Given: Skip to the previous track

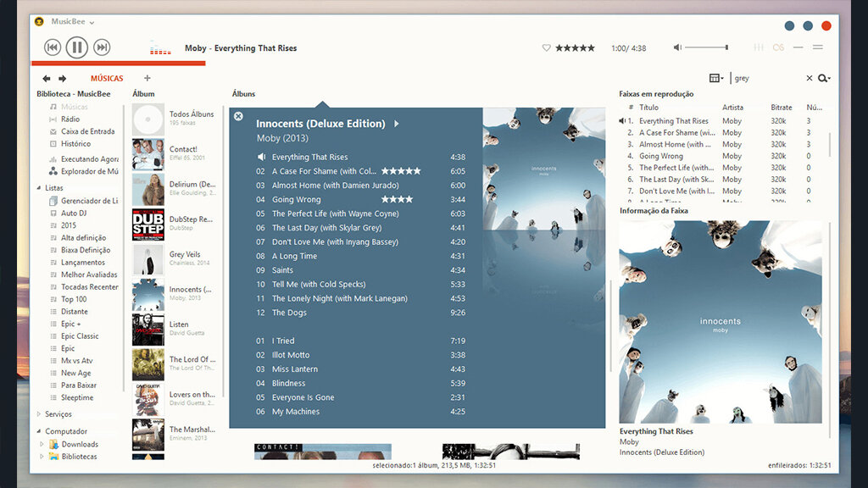Looking at the screenshot, I should [52, 47].
